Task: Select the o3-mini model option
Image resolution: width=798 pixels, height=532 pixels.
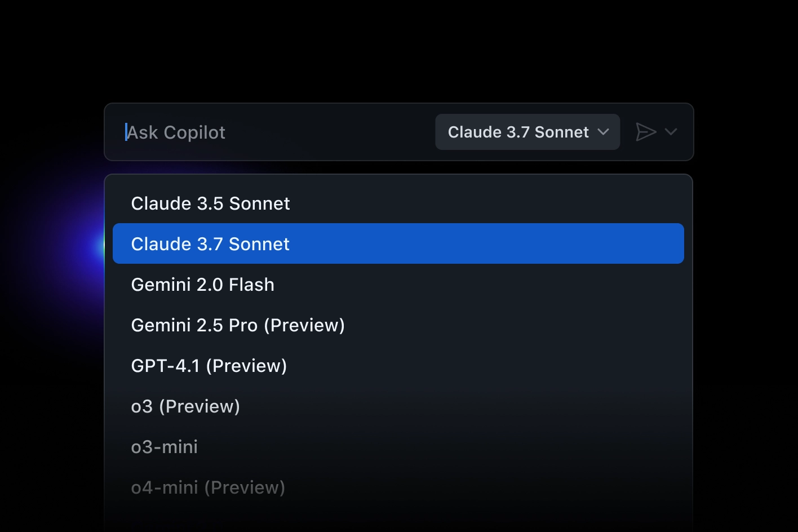Action: [398, 447]
